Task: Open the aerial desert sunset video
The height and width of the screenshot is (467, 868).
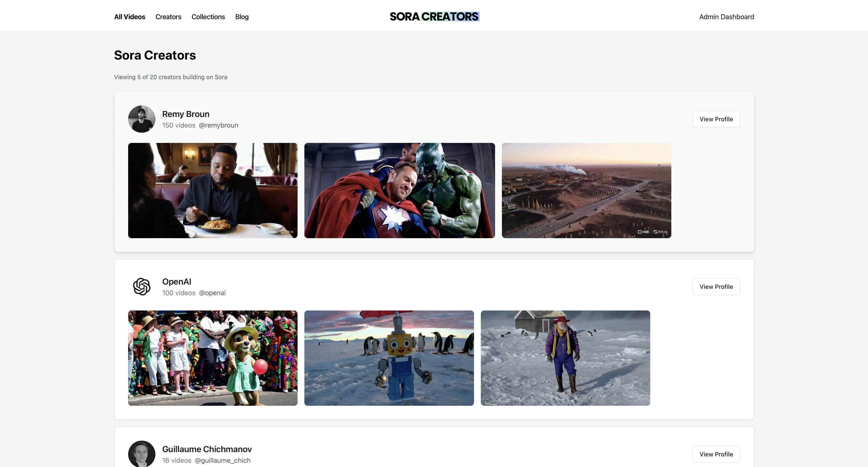Action: click(586, 190)
